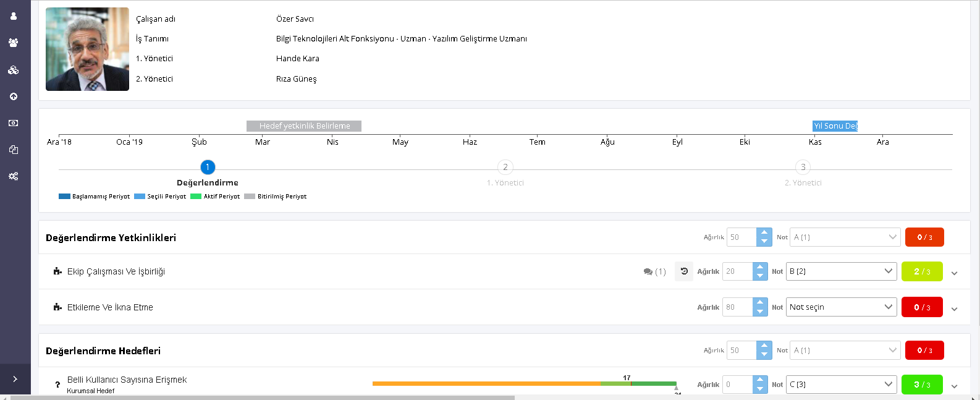Click the copy documents sidebar icon
The width and height of the screenshot is (980, 400).
[14, 150]
